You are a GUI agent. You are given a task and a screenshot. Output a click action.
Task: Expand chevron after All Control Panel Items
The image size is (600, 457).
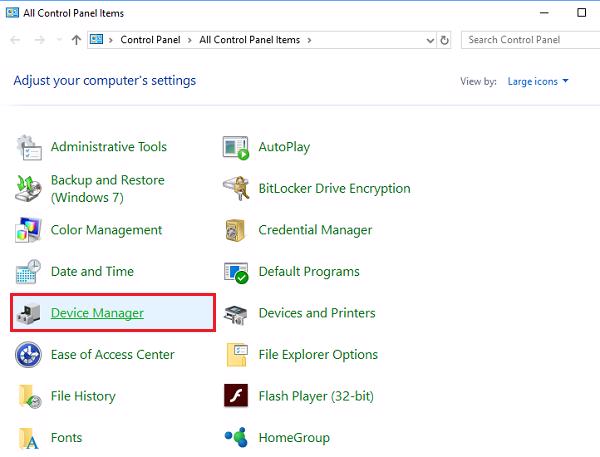[309, 40]
